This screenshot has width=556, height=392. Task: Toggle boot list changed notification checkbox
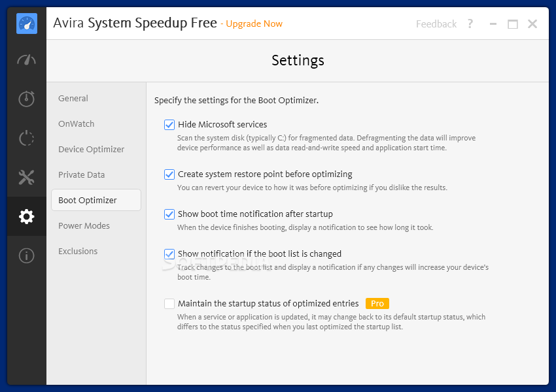[169, 254]
